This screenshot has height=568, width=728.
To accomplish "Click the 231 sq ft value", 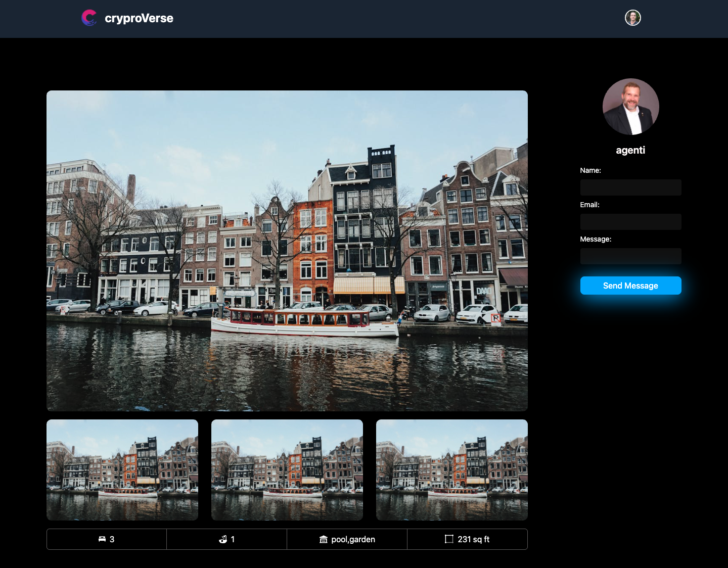I will [474, 539].
